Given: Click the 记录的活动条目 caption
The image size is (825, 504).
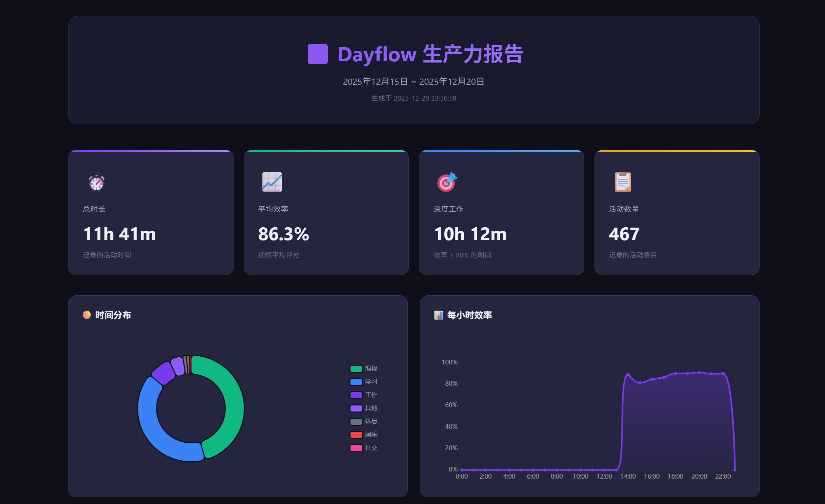Looking at the screenshot, I should (x=633, y=255).
